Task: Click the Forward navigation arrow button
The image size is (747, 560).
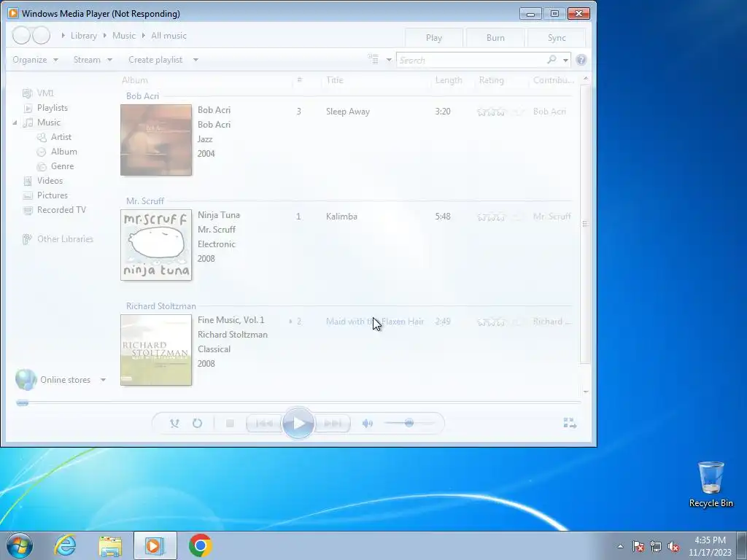Action: [42, 36]
